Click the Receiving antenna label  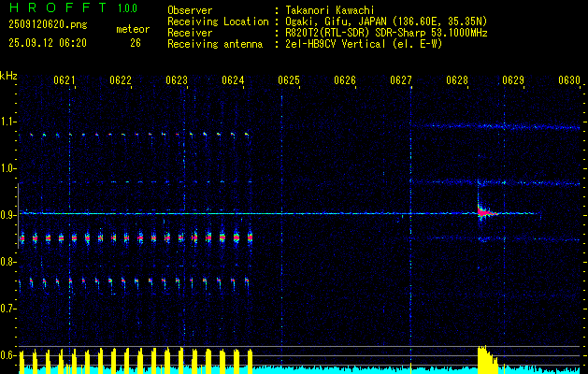(x=215, y=44)
